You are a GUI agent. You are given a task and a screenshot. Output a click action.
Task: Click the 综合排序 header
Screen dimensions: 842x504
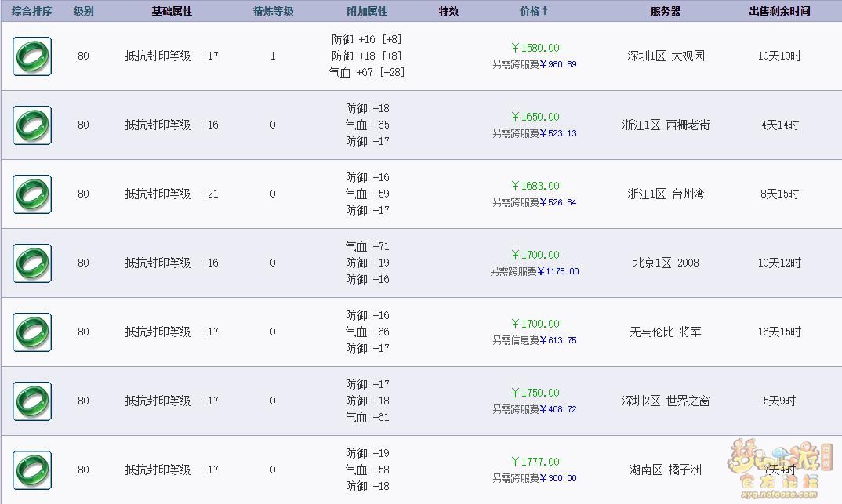click(x=32, y=12)
